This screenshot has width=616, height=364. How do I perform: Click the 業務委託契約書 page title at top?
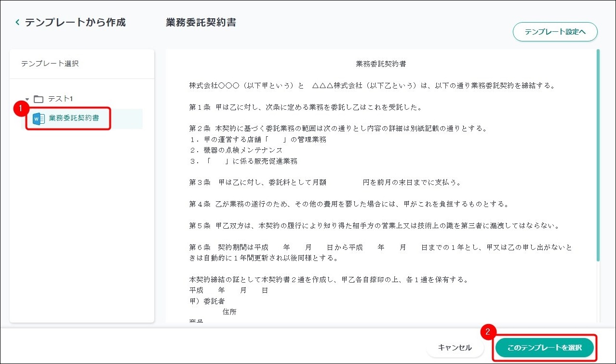[x=201, y=22]
